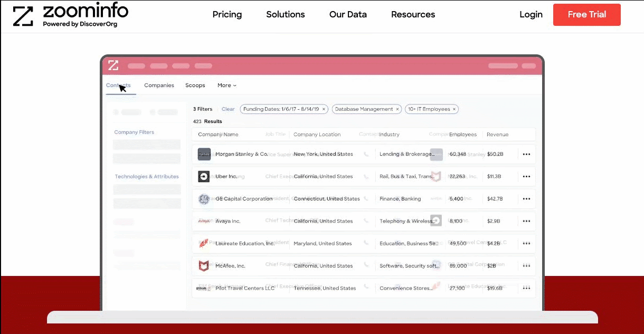Expand Technologies & Attributes section
The image size is (644, 334).
pyautogui.click(x=147, y=177)
